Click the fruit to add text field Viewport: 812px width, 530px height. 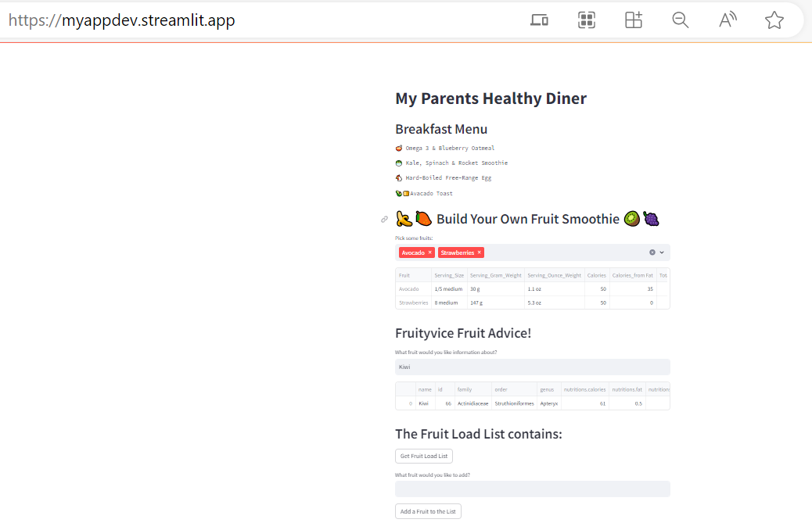532,489
